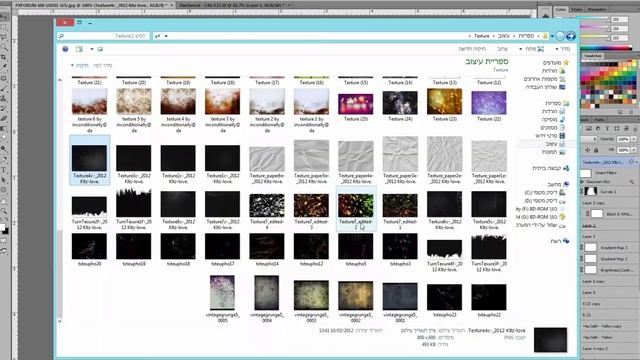
Task: Toggle mask link on Gradient Map 3
Action: click(582, 247)
